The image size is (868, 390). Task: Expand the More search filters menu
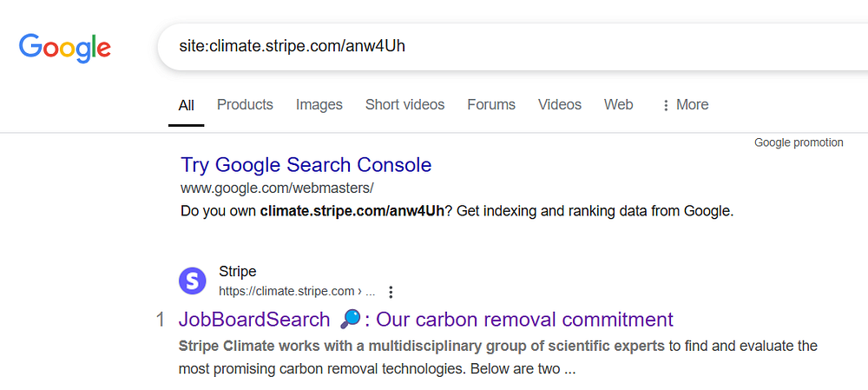tap(684, 105)
